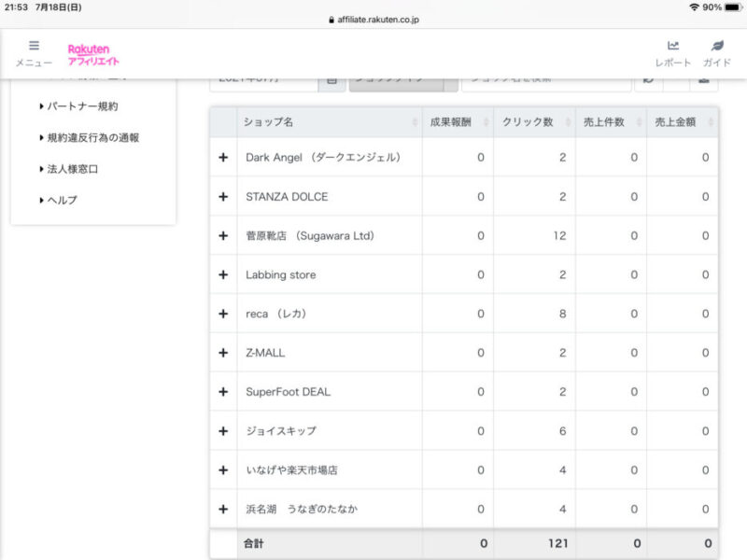Tap the 21:53 clock in status bar
The width and height of the screenshot is (747, 560).
(16, 7)
